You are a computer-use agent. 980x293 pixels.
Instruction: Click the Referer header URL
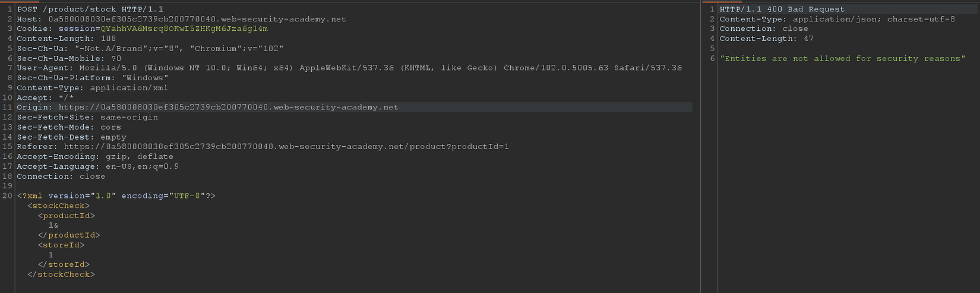click(286, 147)
